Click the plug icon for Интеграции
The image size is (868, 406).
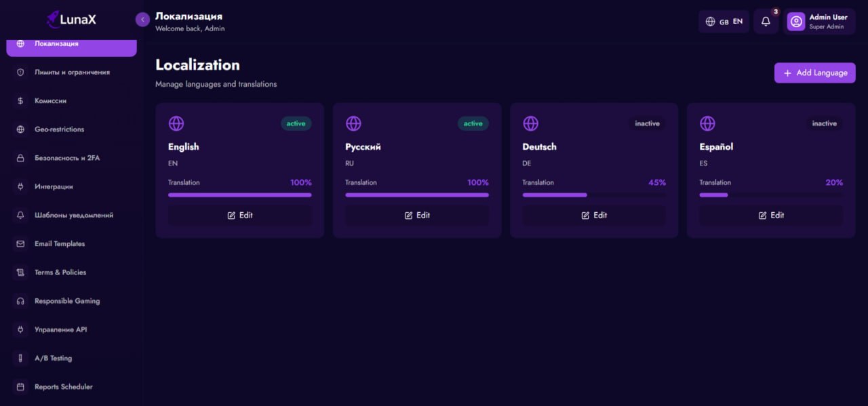(20, 186)
